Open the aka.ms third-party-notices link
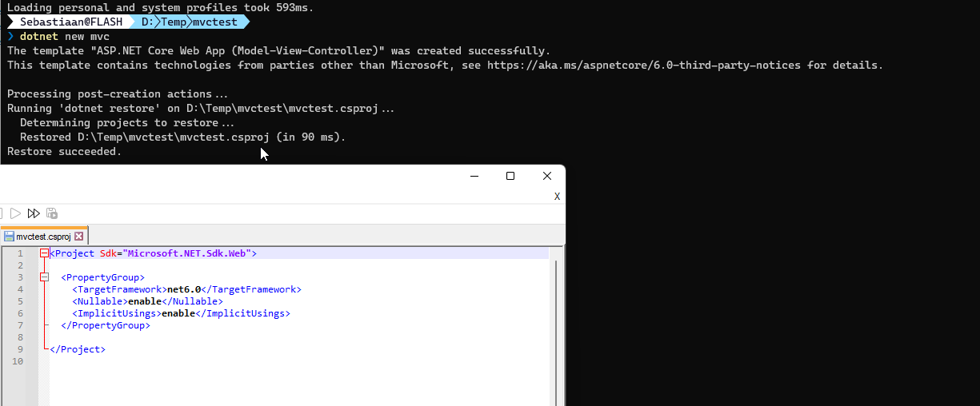 (640, 66)
